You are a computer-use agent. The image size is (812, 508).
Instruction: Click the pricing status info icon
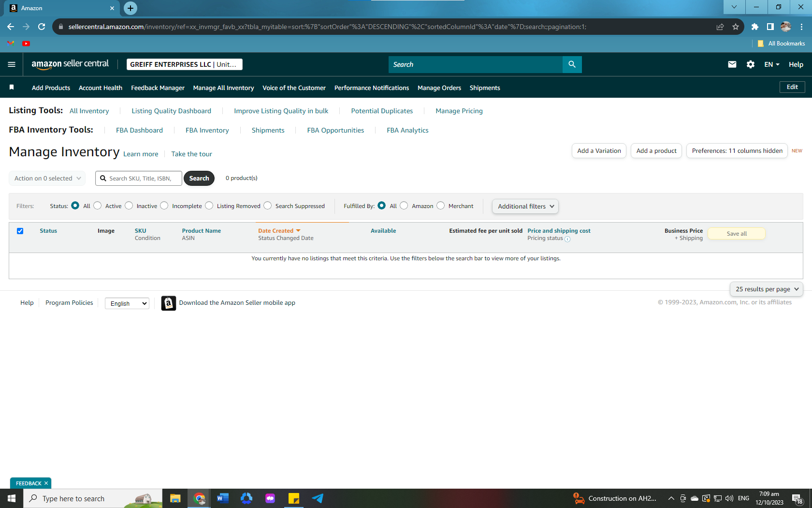coord(567,239)
